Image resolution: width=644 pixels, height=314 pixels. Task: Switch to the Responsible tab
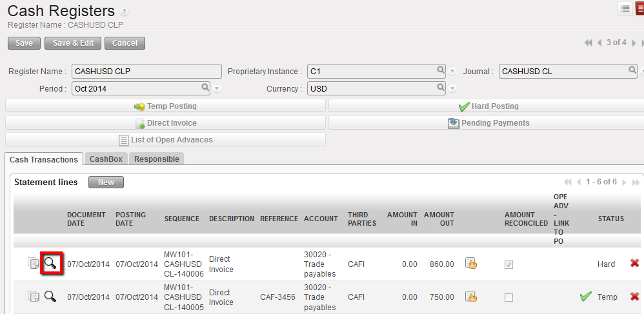pos(157,159)
